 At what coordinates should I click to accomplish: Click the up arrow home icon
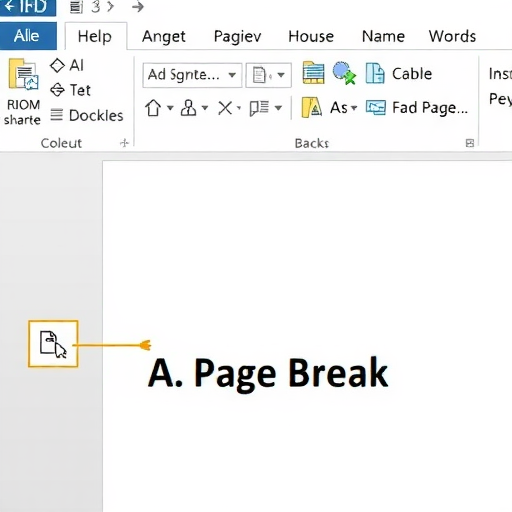click(x=153, y=108)
